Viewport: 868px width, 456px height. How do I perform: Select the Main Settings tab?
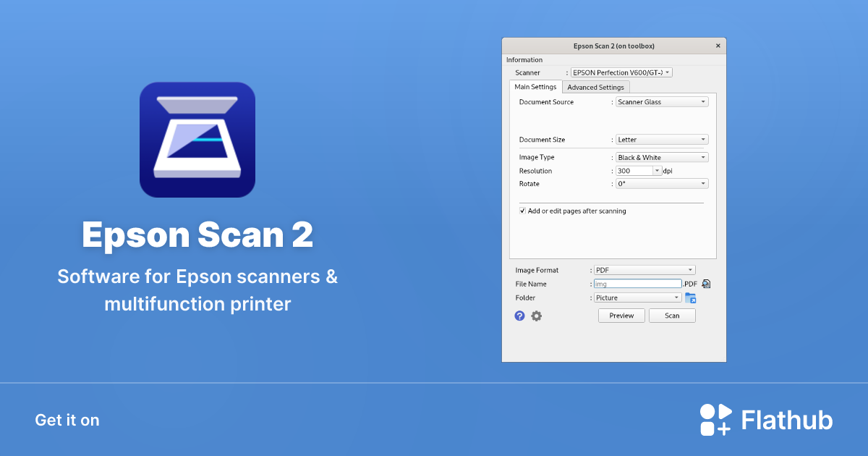535,86
